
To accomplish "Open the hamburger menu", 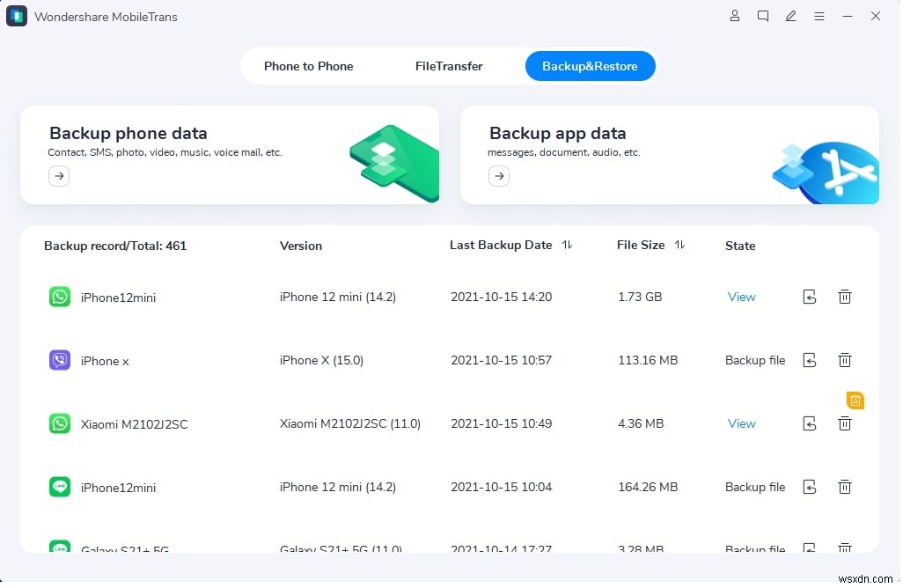I will [x=819, y=16].
